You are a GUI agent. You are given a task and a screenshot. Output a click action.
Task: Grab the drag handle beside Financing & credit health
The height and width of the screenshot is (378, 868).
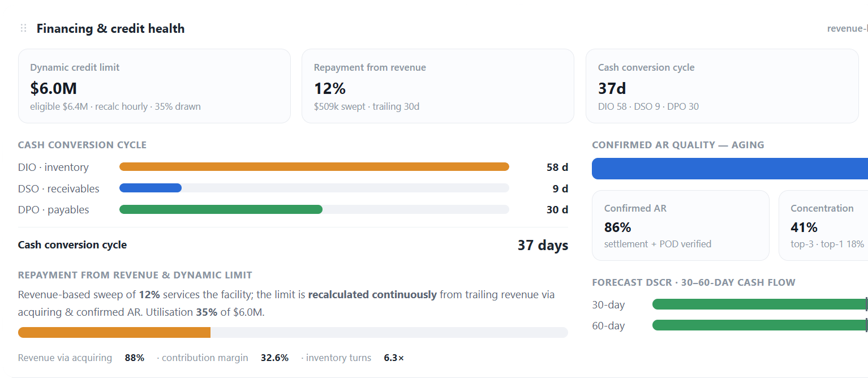pos(23,28)
